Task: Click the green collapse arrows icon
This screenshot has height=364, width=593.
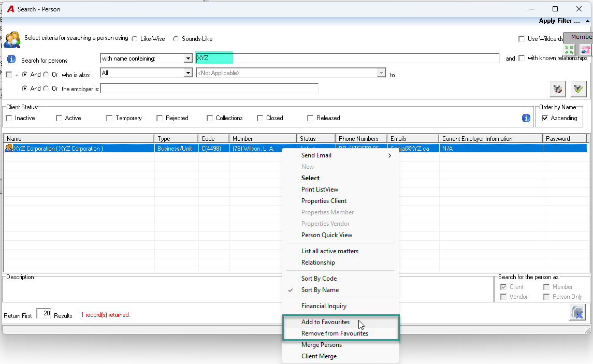Action: [569, 50]
